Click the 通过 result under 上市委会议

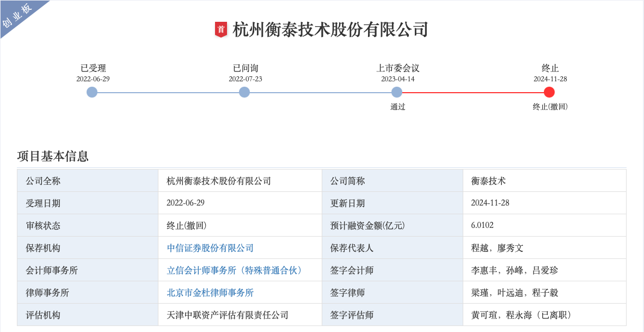(x=397, y=106)
